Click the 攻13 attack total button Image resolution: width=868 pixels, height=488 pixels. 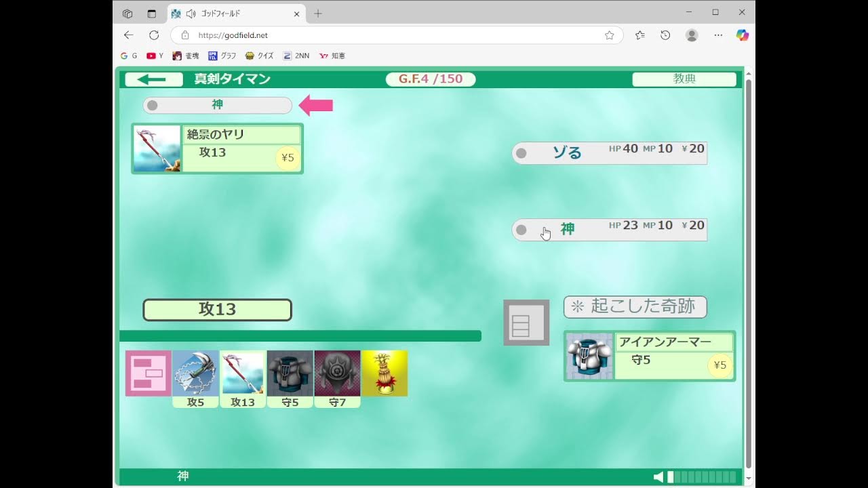217,310
